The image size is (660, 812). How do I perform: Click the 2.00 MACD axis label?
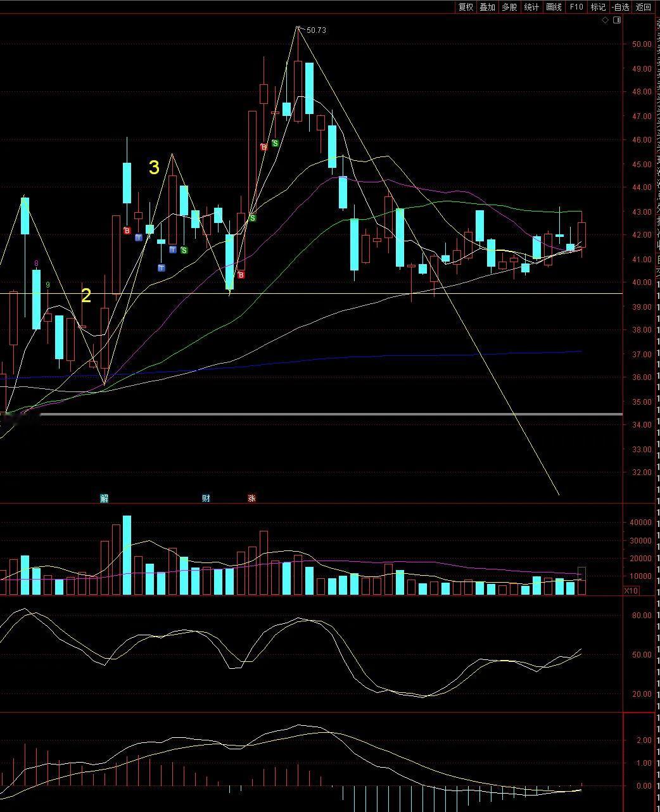tap(644, 740)
